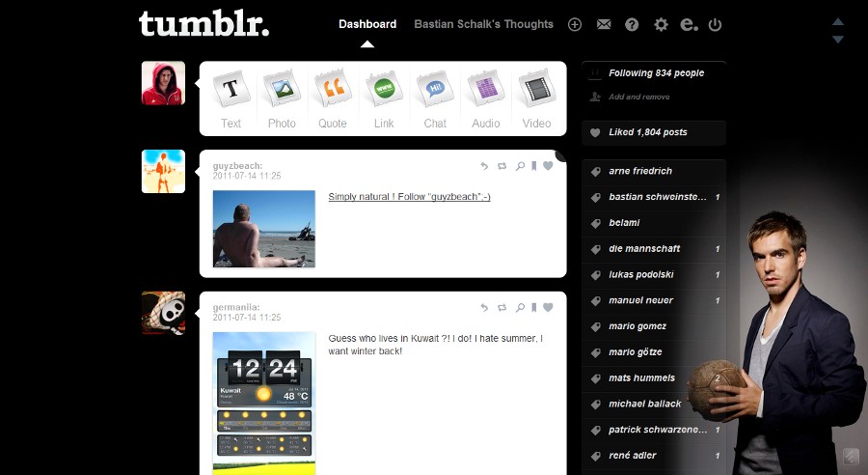Jump to next post with down arrow
868x475 pixels.
tap(838, 40)
